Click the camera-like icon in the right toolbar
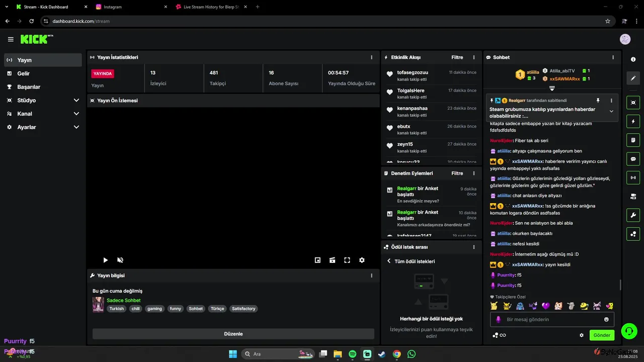This screenshot has width=644, height=362. pyautogui.click(x=633, y=196)
